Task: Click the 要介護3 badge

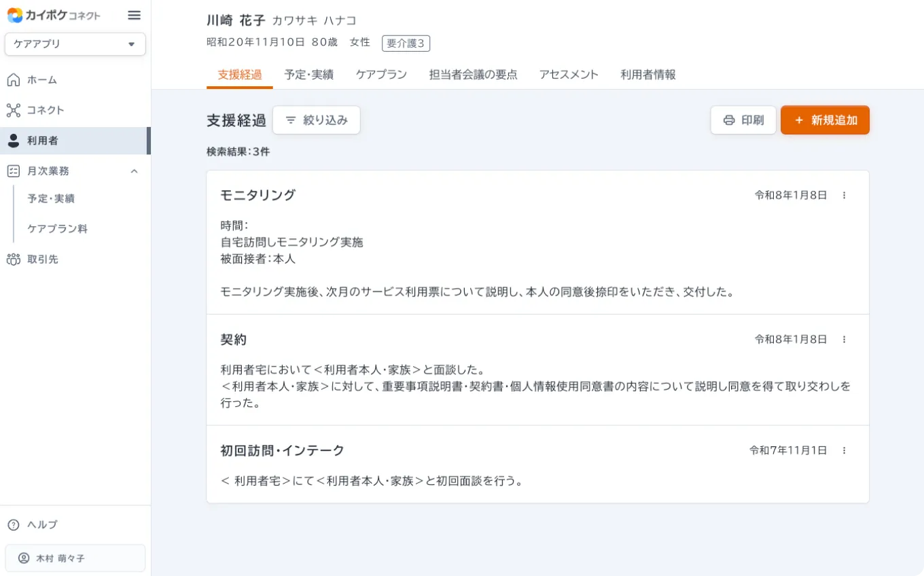Action: point(406,43)
